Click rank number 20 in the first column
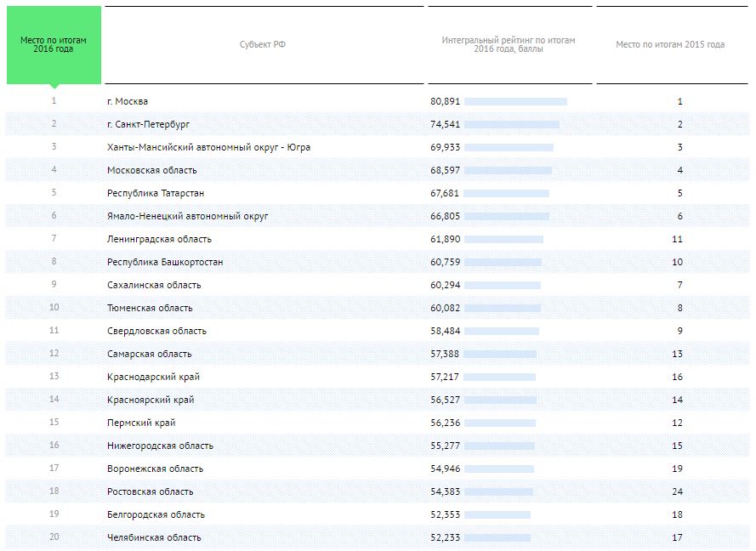Viewport: 756px width, 551px height. (x=54, y=538)
